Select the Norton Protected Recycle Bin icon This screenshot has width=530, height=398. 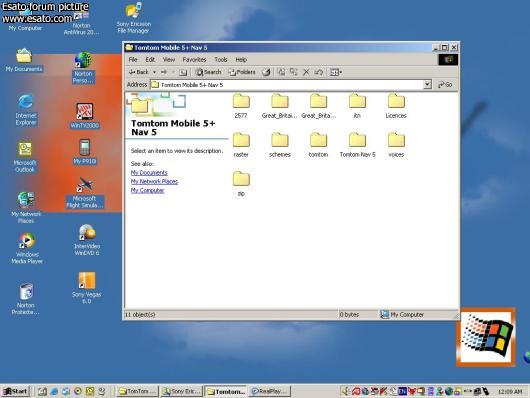[26, 299]
